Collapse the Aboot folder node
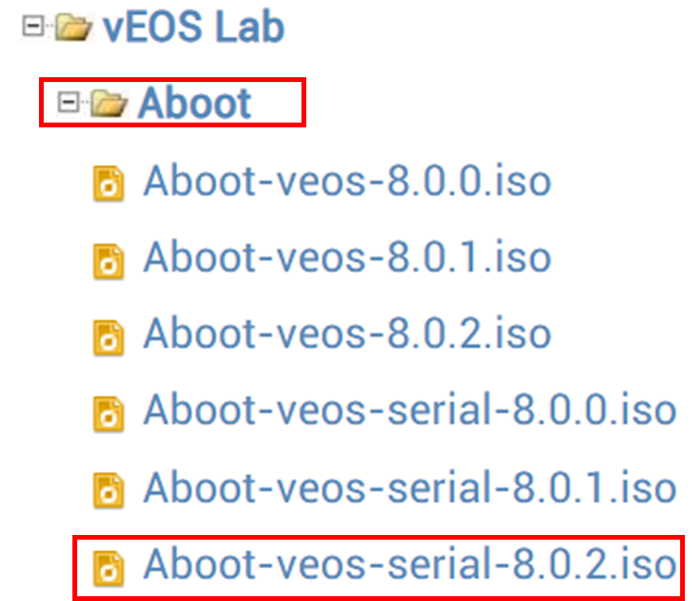This screenshot has height=601, width=700. [x=68, y=103]
